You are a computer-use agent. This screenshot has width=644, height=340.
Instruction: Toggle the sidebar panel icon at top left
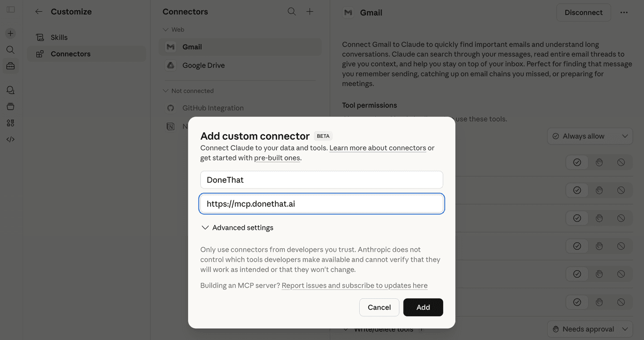10,9
